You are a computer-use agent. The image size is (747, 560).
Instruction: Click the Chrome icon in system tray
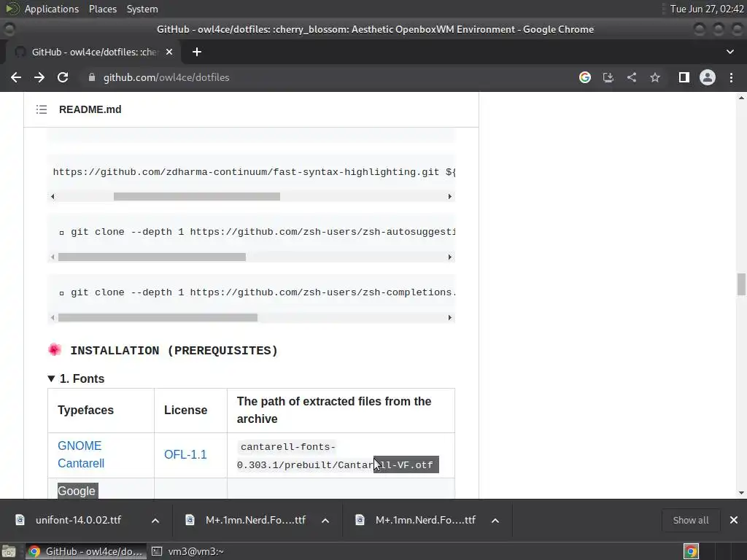click(x=691, y=551)
